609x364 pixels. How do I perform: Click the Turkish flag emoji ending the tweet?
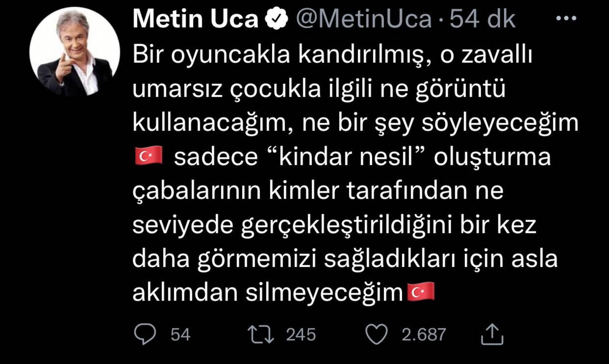[x=421, y=292]
